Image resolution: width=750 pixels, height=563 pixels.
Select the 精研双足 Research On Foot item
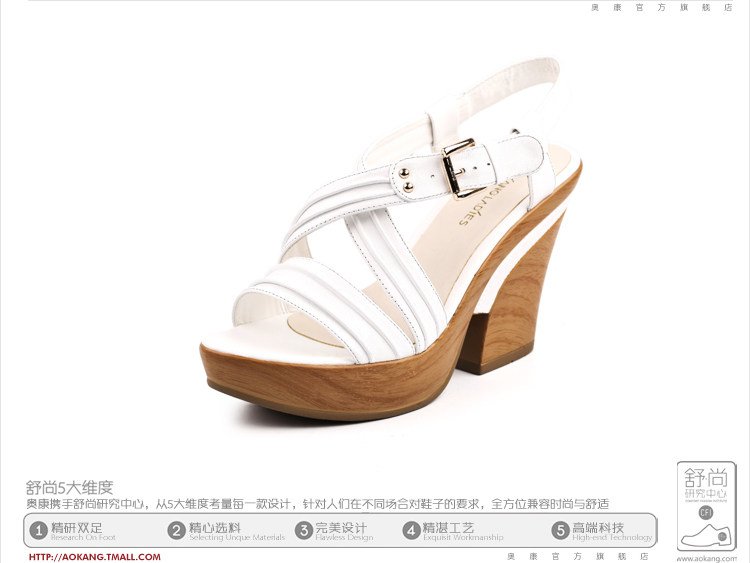click(77, 530)
